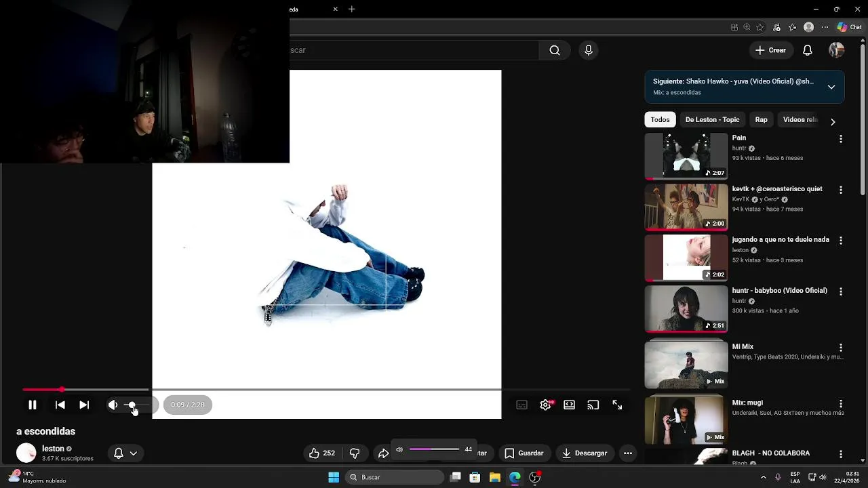
Task: Open options for kevtk + @ceroasterisco quiet
Action: 841,190
